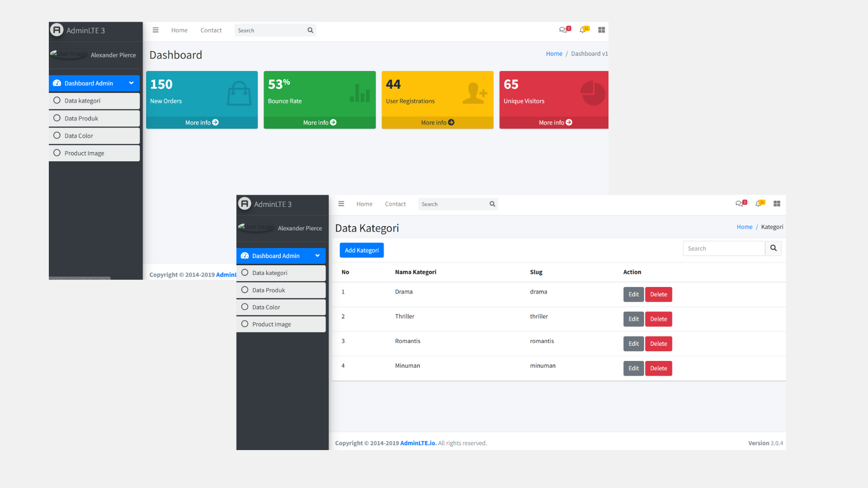Expand Dashboard Admin in the Kategori sidebar

coord(317,256)
